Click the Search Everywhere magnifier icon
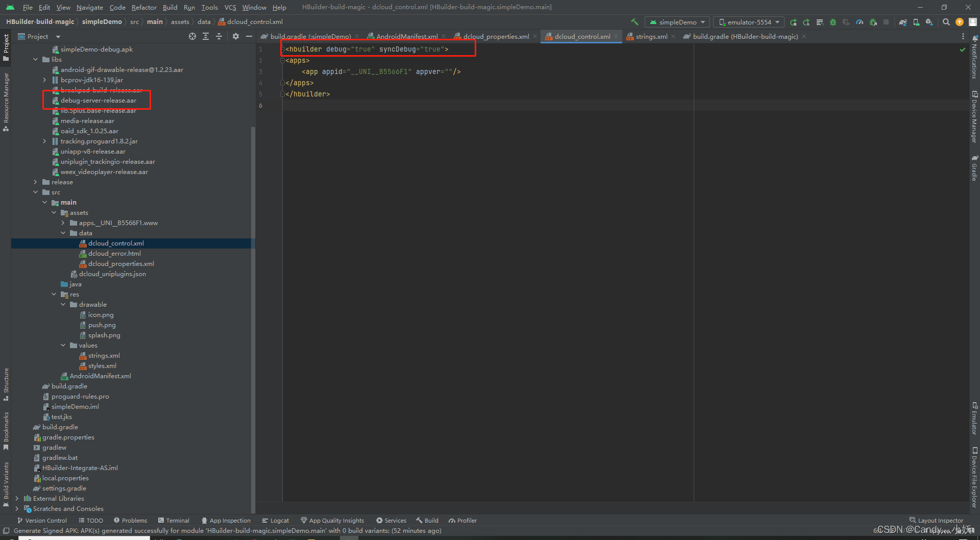 (x=946, y=22)
